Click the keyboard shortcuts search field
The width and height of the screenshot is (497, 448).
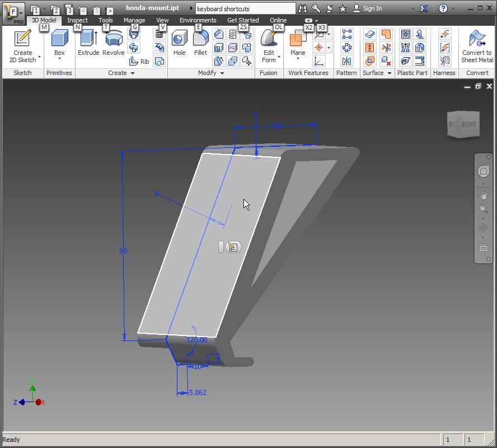coord(245,8)
